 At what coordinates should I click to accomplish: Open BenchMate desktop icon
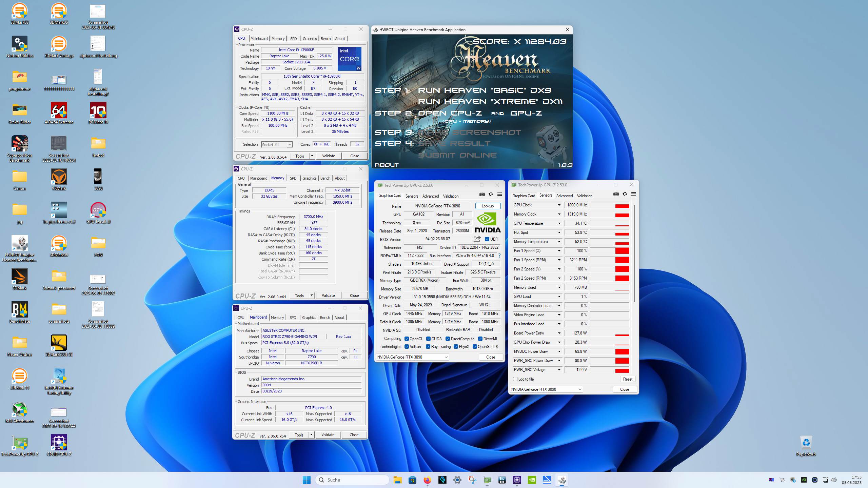[x=20, y=313]
